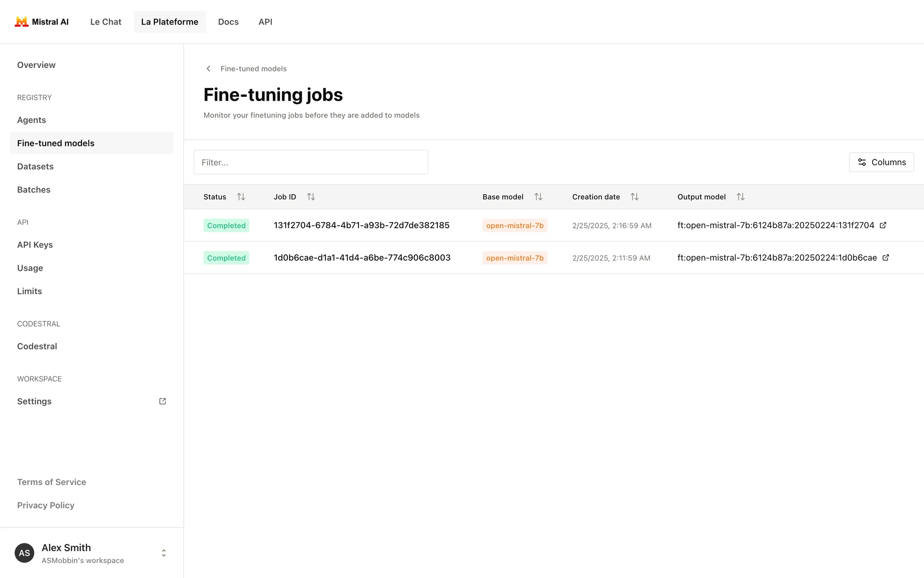The width and height of the screenshot is (924, 578).
Task: Open the Docs tab
Action: pyautogui.click(x=228, y=22)
